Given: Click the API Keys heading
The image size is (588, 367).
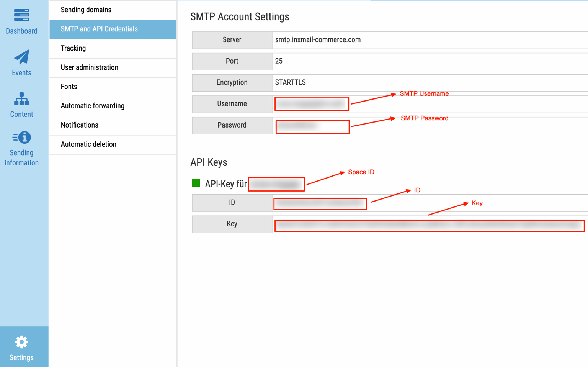Looking at the screenshot, I should coord(209,162).
